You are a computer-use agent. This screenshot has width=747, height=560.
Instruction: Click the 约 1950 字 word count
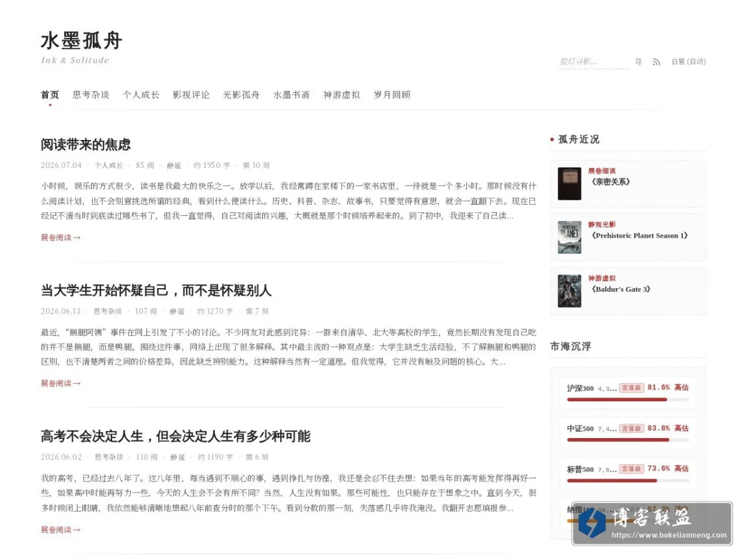pos(212,166)
